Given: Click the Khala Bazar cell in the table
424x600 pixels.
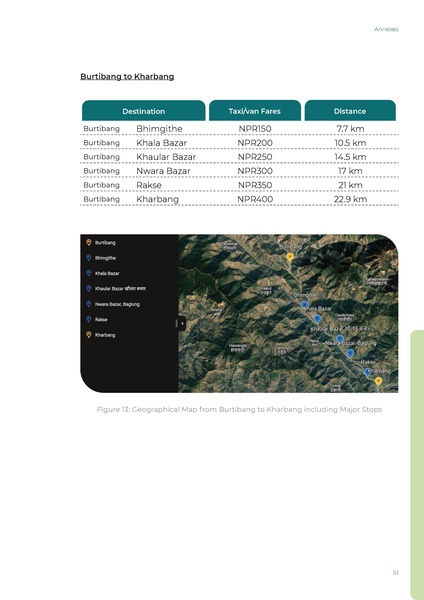Looking at the screenshot, I should [x=161, y=143].
